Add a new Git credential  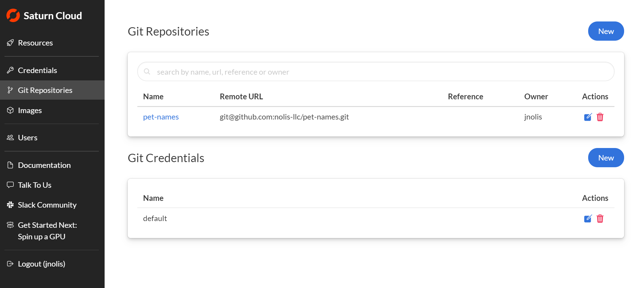point(605,158)
